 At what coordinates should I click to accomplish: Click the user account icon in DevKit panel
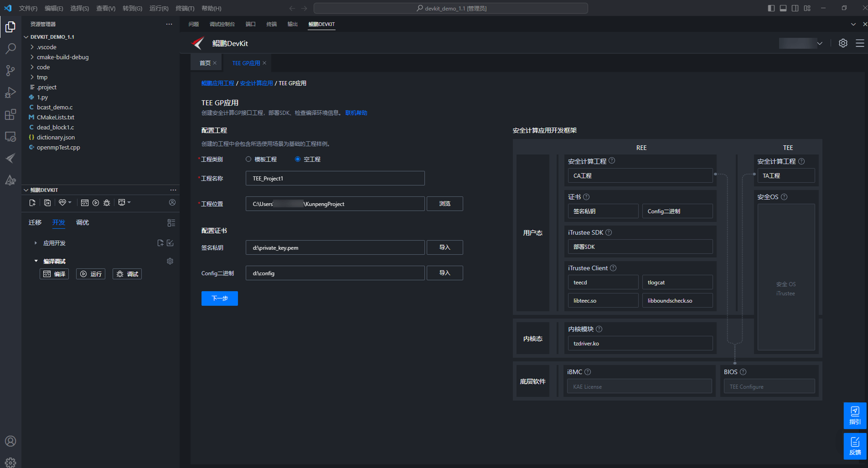(172, 203)
